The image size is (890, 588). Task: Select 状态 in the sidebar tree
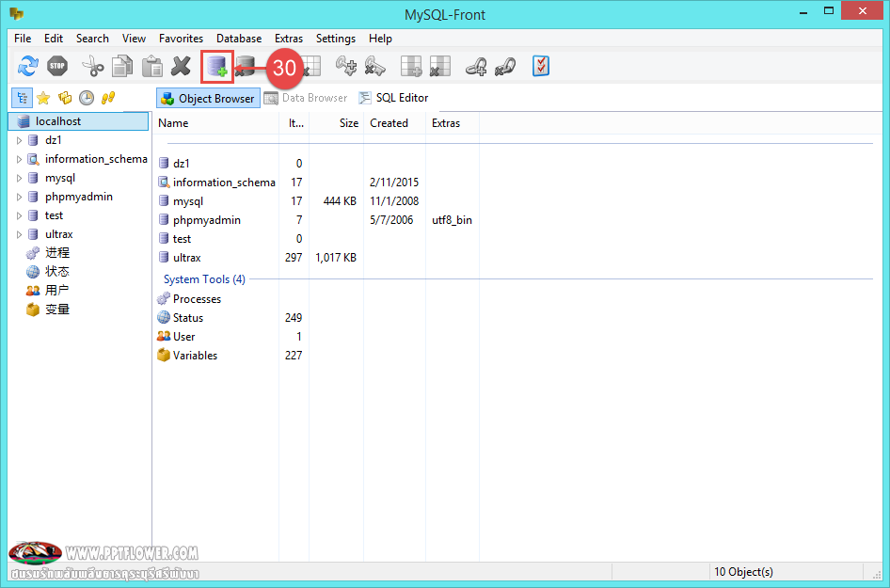point(57,272)
